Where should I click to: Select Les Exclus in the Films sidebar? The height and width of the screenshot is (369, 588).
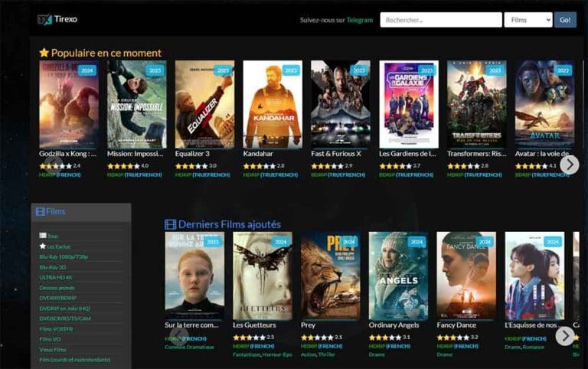pyautogui.click(x=58, y=247)
